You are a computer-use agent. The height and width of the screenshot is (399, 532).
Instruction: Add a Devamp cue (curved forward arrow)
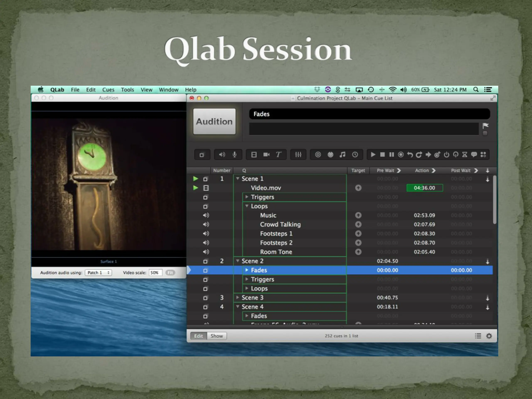tap(419, 155)
